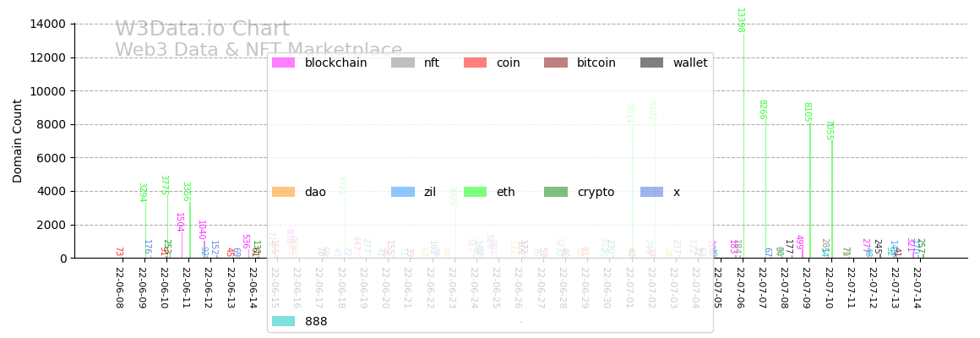Click the 'Domain Count' y-axis title
The width and height of the screenshot is (980, 338).
[x=18, y=140]
